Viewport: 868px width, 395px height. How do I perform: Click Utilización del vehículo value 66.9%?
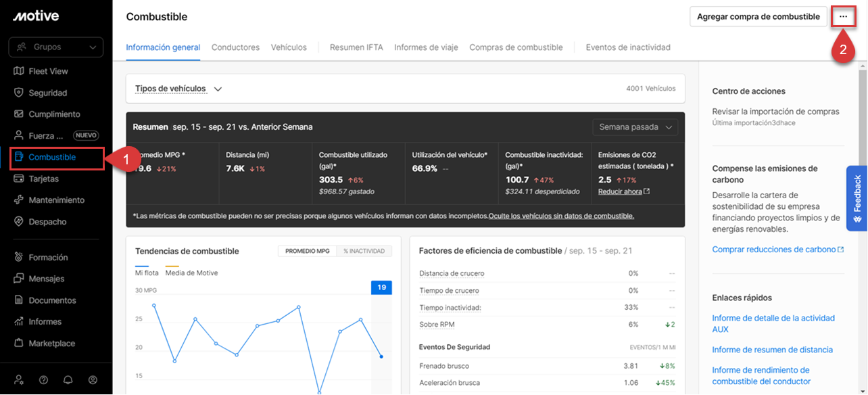(425, 168)
